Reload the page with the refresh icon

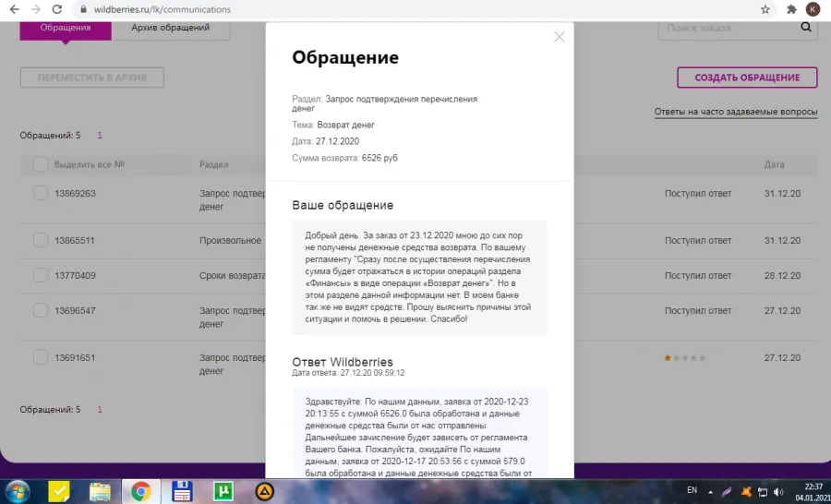[x=57, y=9]
